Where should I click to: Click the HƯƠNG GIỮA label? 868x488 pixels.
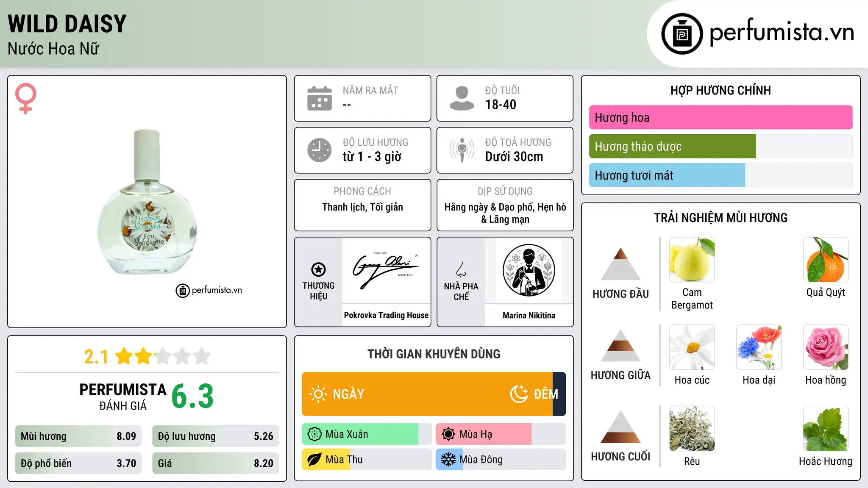coord(620,375)
